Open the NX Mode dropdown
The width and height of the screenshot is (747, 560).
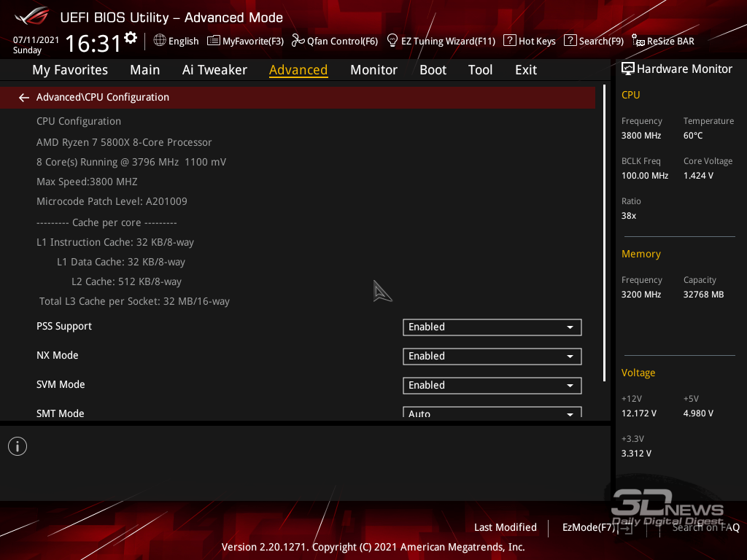coord(492,356)
